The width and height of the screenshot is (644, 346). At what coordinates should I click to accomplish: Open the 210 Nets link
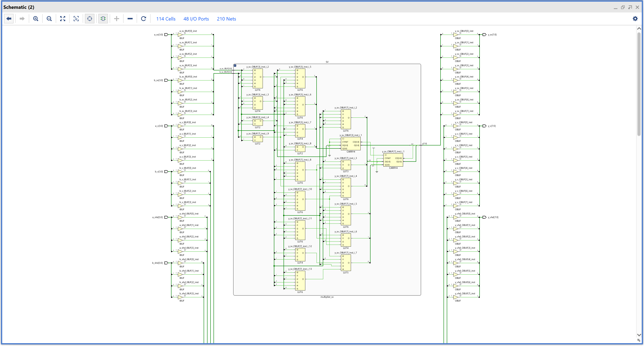point(226,19)
